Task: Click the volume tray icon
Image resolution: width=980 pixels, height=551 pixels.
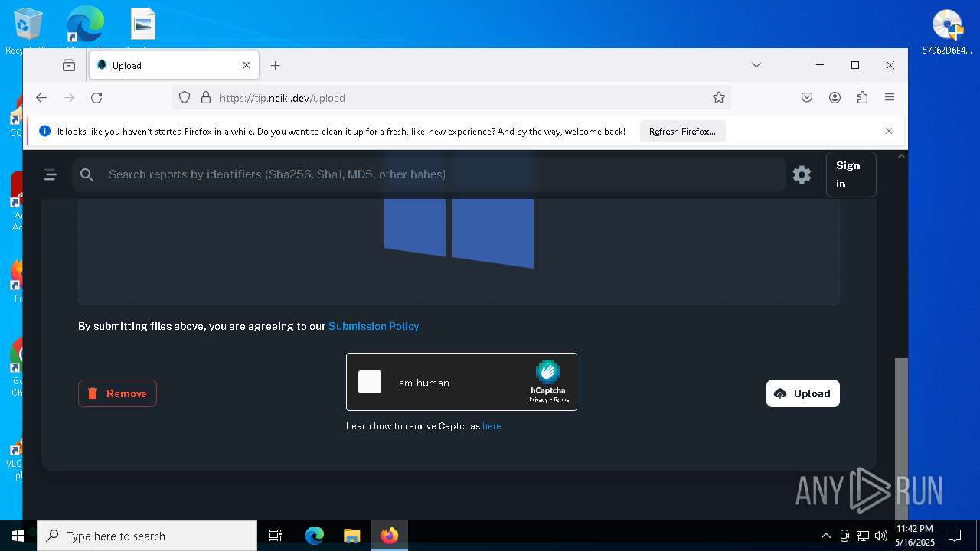Action: [x=881, y=536]
